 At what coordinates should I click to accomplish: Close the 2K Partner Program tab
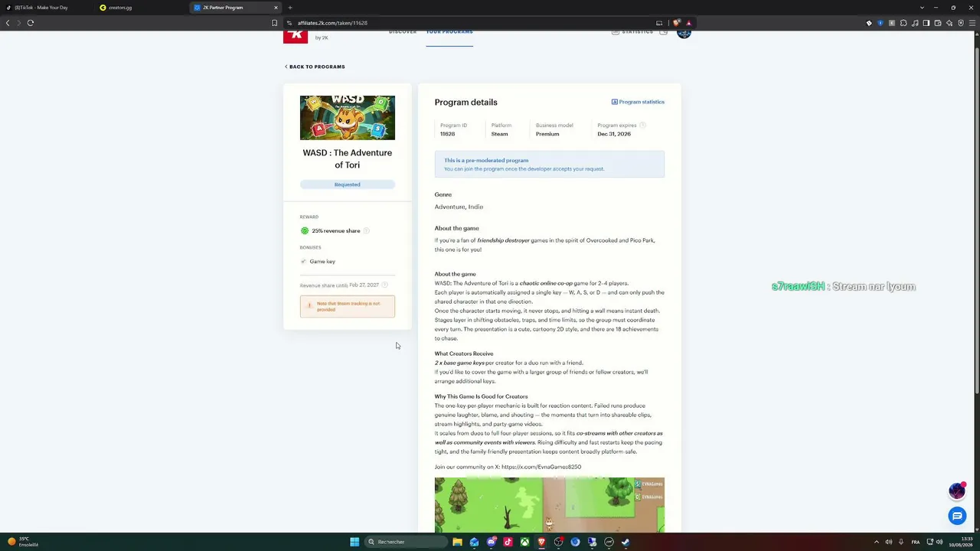click(276, 8)
